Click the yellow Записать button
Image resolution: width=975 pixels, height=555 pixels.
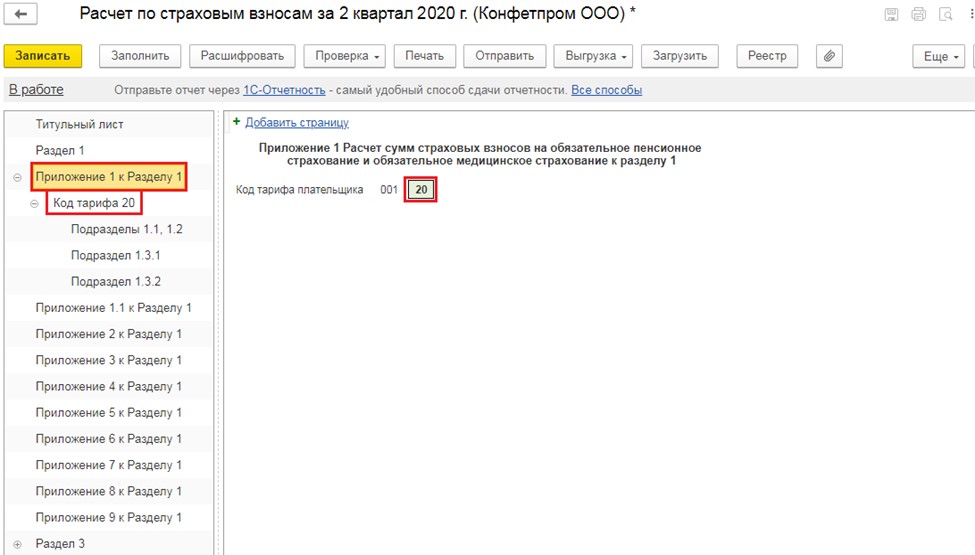pos(43,56)
